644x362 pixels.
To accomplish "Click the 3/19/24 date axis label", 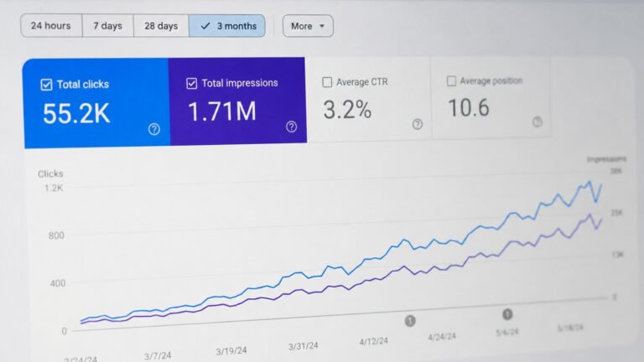I will point(231,351).
